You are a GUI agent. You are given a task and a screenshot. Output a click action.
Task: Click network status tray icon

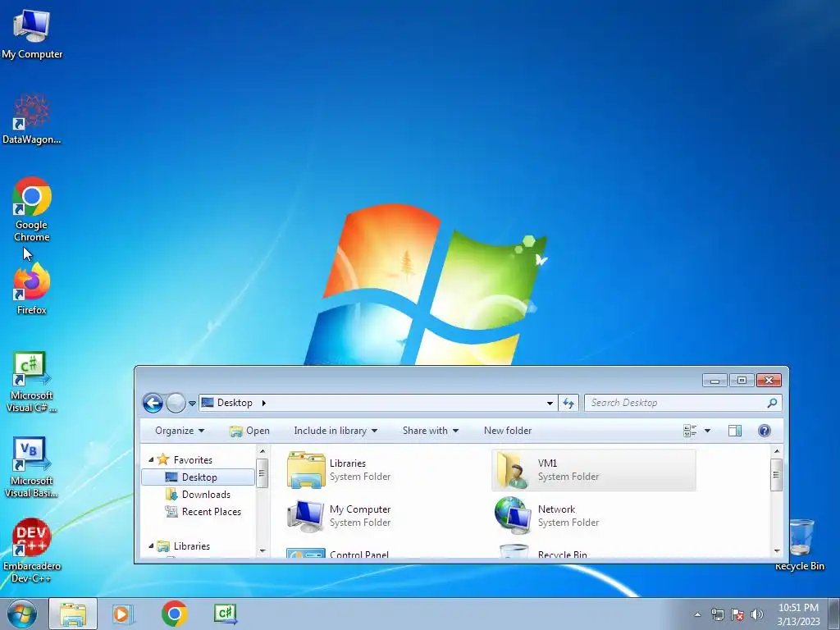pos(717,614)
